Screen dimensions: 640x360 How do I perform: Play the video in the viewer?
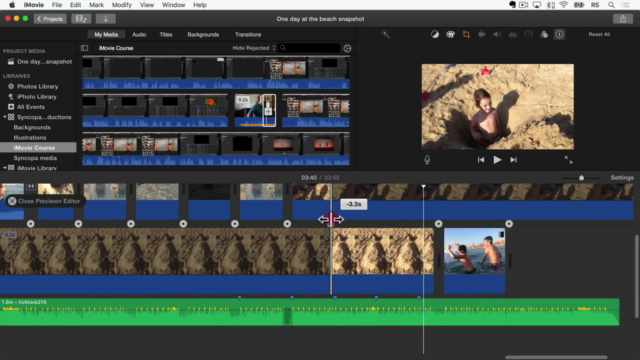coord(497,160)
